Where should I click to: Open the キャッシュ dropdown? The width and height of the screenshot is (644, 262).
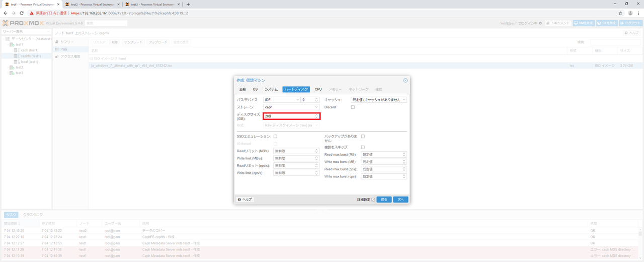pos(404,100)
